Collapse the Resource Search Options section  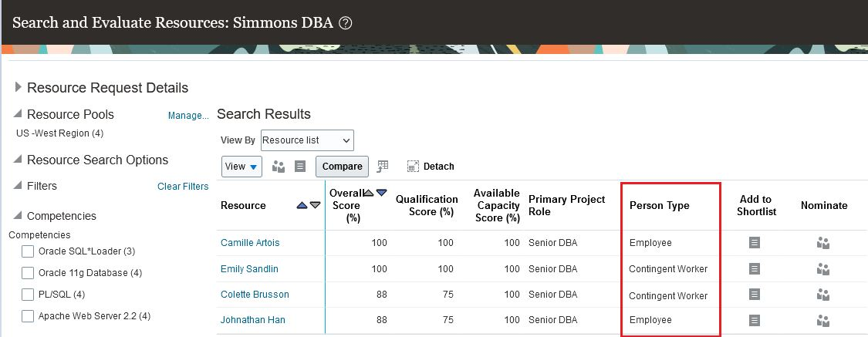pos(19,160)
